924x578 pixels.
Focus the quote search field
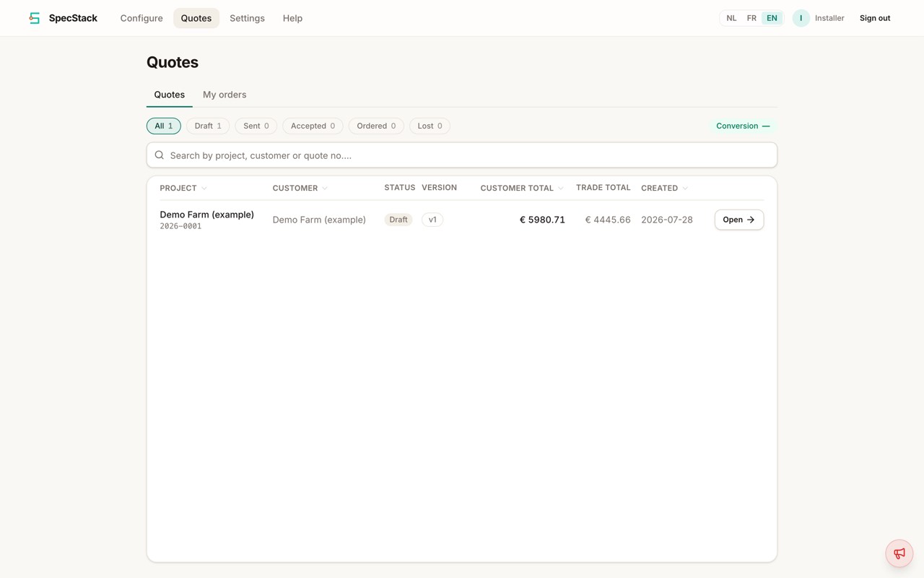point(462,155)
